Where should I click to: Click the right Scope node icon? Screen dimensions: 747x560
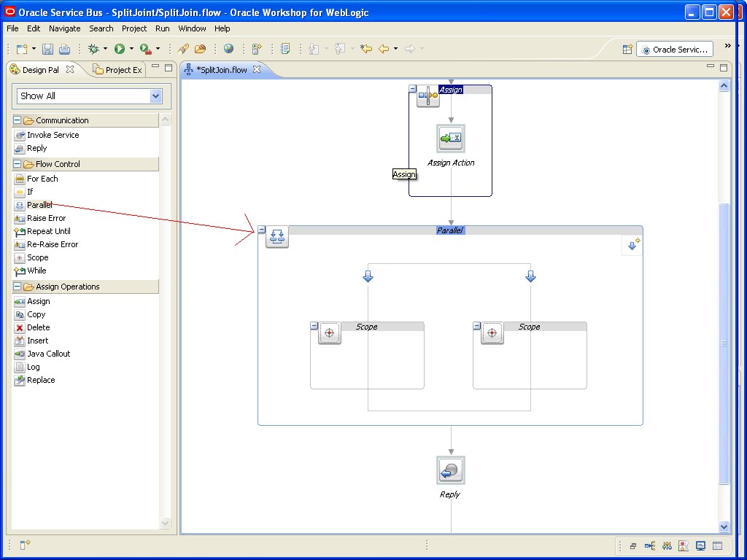click(492, 332)
